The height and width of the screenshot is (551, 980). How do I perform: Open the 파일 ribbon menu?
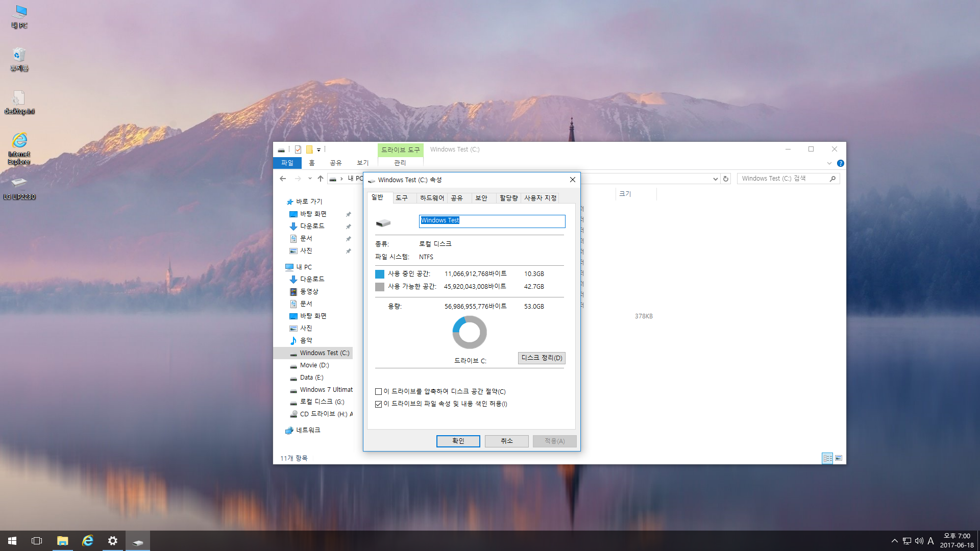click(287, 163)
